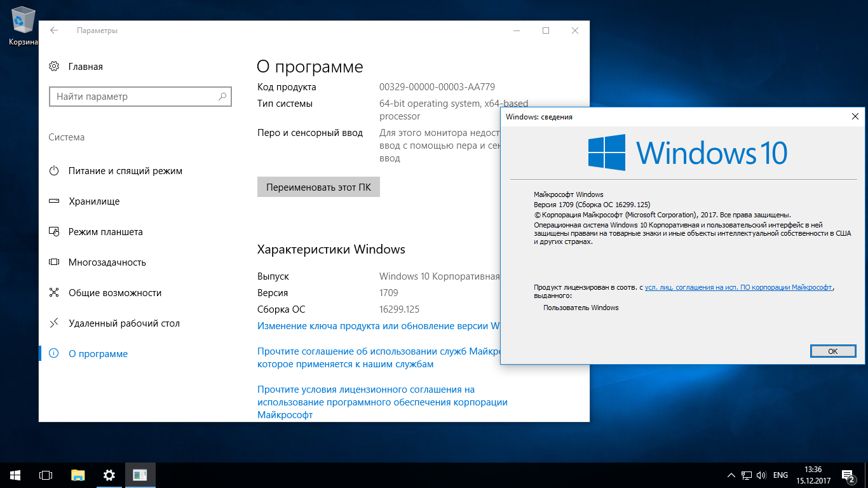Click the Переименовать этот ПК button
This screenshot has height=488, width=868.
(318, 187)
